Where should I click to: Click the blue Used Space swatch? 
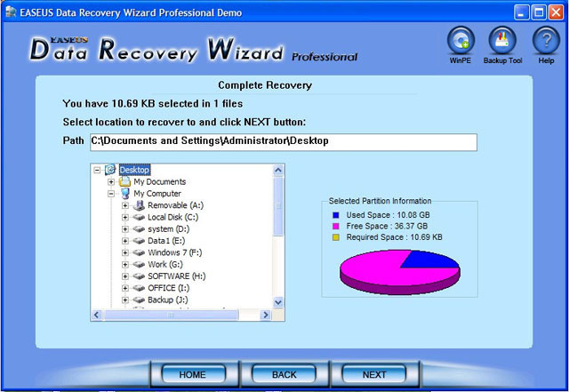point(336,215)
